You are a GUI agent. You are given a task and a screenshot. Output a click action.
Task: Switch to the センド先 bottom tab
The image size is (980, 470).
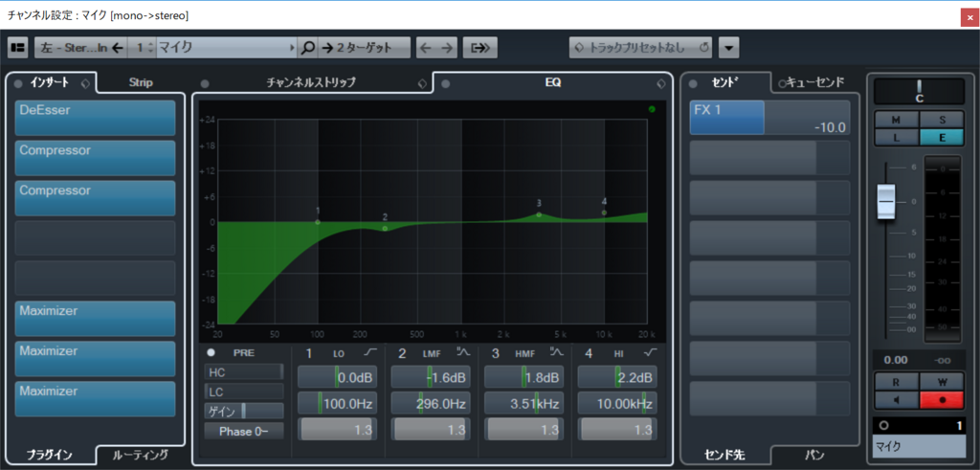point(725,455)
